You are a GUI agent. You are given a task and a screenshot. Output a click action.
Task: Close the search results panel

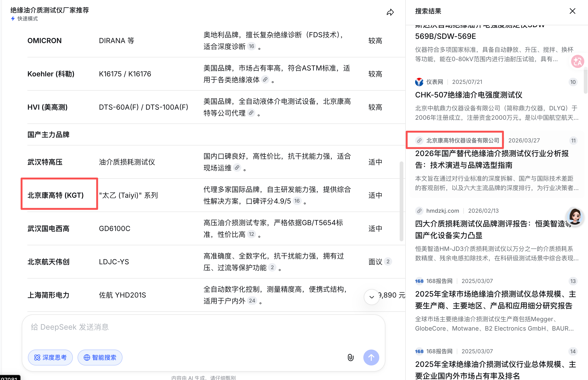pos(572,11)
